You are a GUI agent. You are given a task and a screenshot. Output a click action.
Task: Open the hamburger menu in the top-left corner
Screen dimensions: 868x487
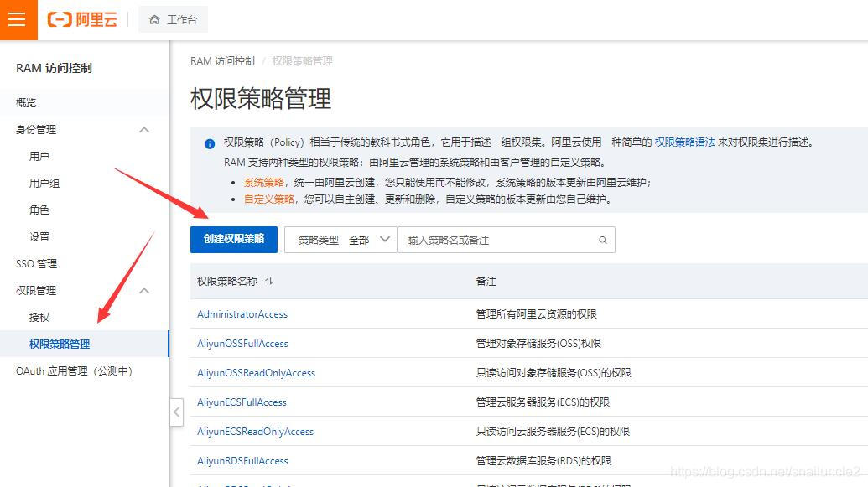pos(18,20)
